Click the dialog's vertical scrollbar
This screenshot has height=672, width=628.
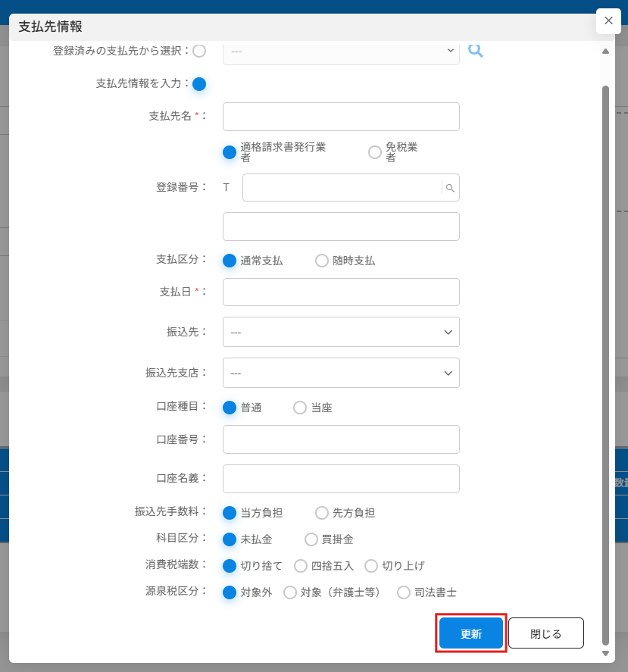(x=605, y=341)
